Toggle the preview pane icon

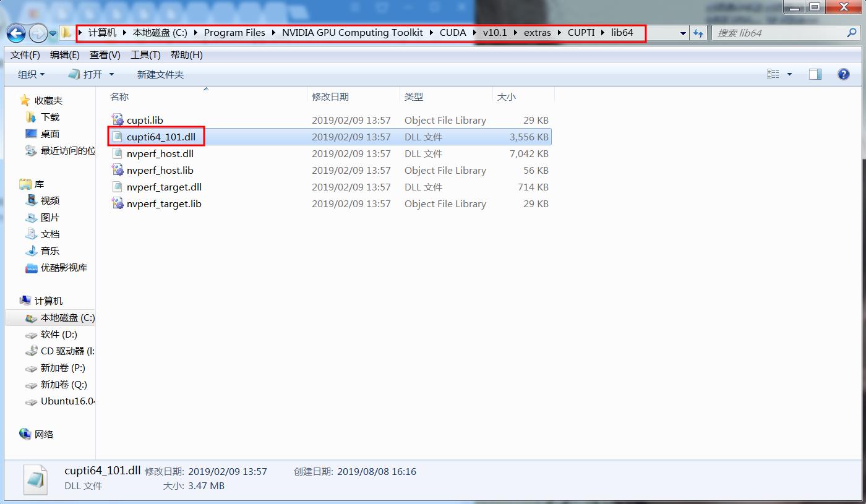[x=815, y=74]
